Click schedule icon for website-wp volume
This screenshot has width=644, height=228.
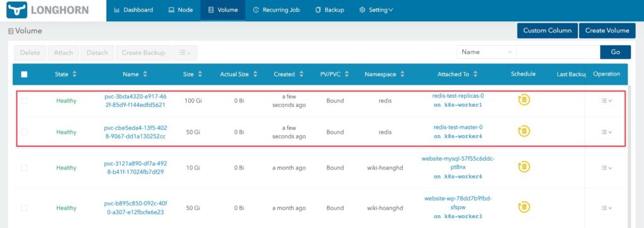[x=524, y=207]
